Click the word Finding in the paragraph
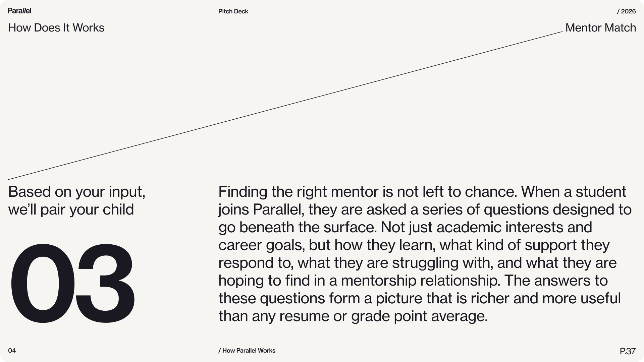Image resolution: width=644 pixels, height=362 pixels. point(243,192)
